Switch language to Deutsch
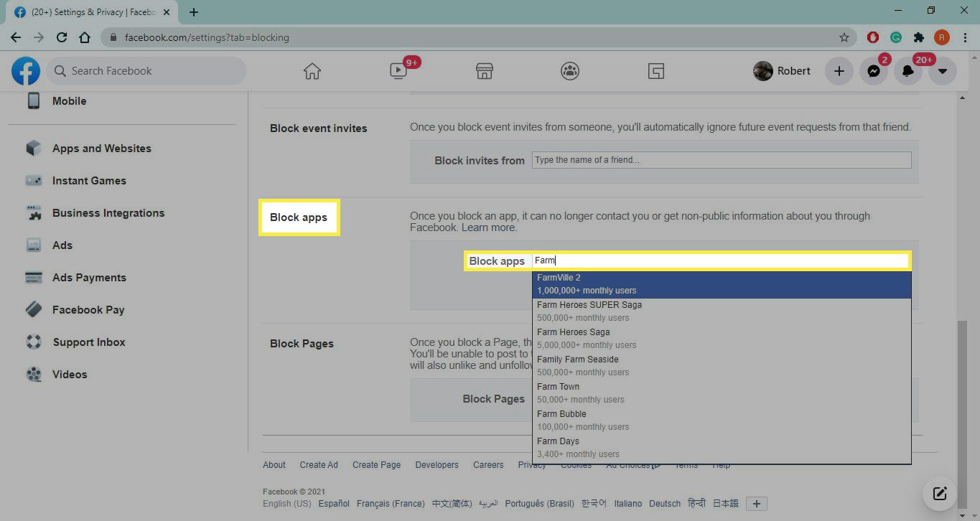 coord(665,504)
